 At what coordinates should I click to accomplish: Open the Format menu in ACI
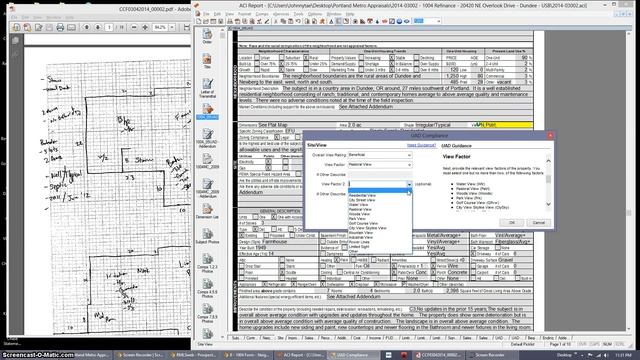tap(244, 14)
